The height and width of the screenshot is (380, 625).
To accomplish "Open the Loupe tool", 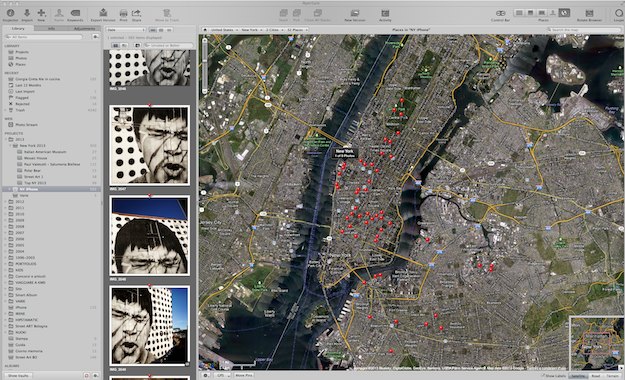I will pos(619,13).
